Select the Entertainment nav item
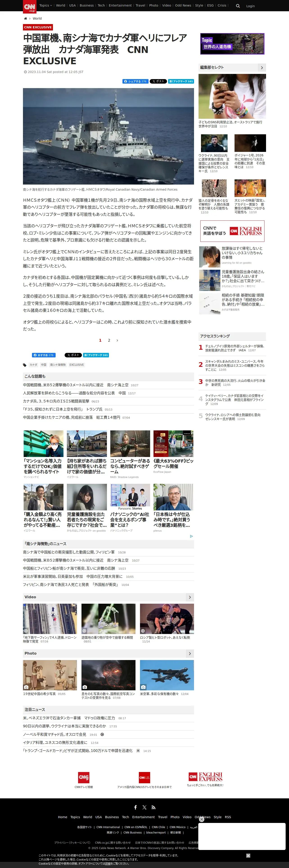This screenshot has width=289, height=868. [120, 5]
